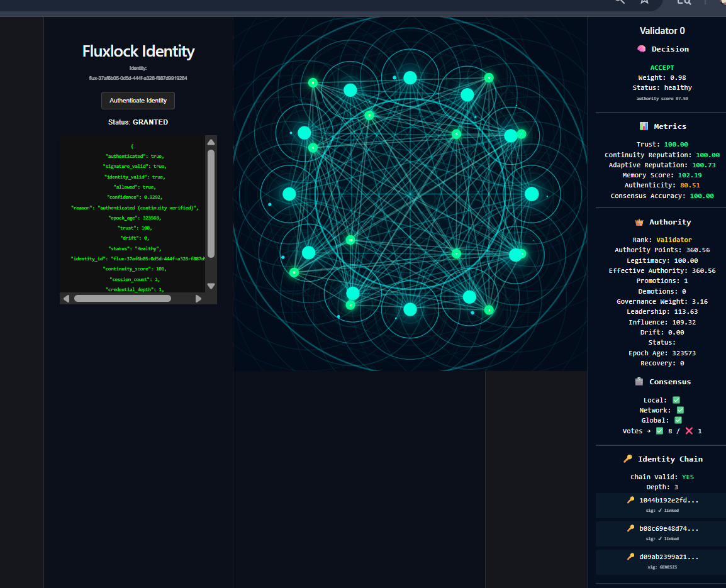
Task: Click the green checkmark beside Global
Action: tap(678, 420)
